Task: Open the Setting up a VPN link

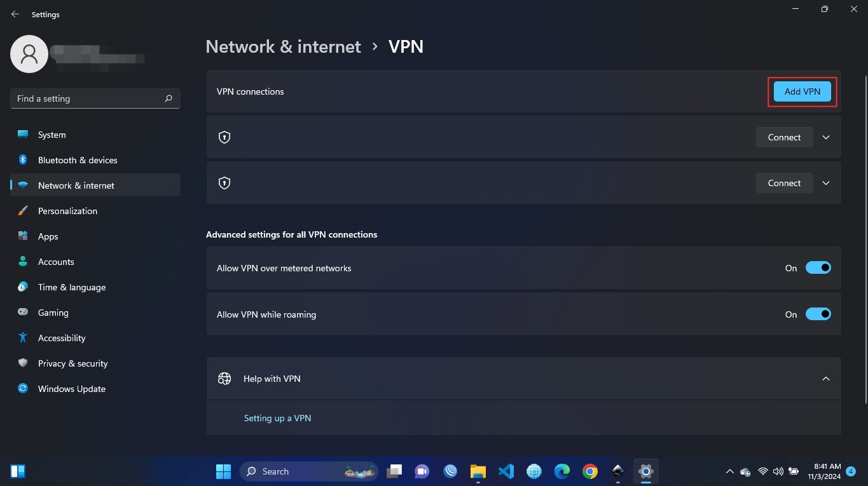Action: click(x=277, y=418)
